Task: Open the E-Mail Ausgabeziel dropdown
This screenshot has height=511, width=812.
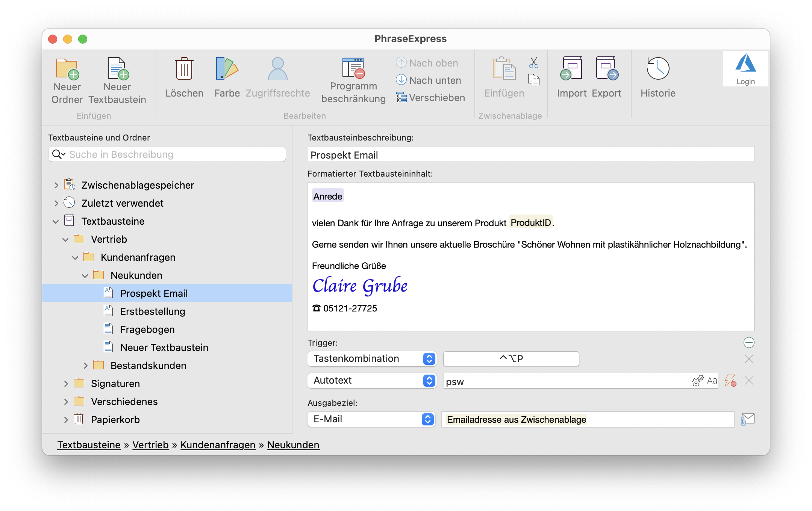Action: (x=371, y=419)
